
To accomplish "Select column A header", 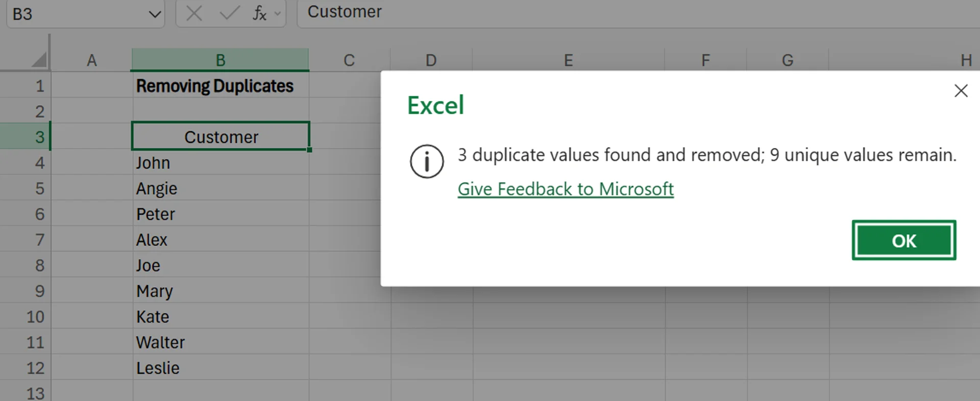I will point(91,60).
